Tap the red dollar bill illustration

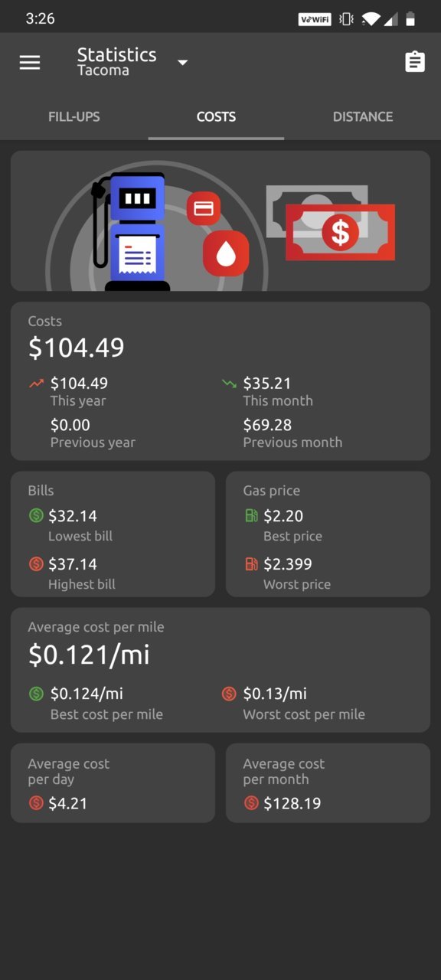[341, 233]
